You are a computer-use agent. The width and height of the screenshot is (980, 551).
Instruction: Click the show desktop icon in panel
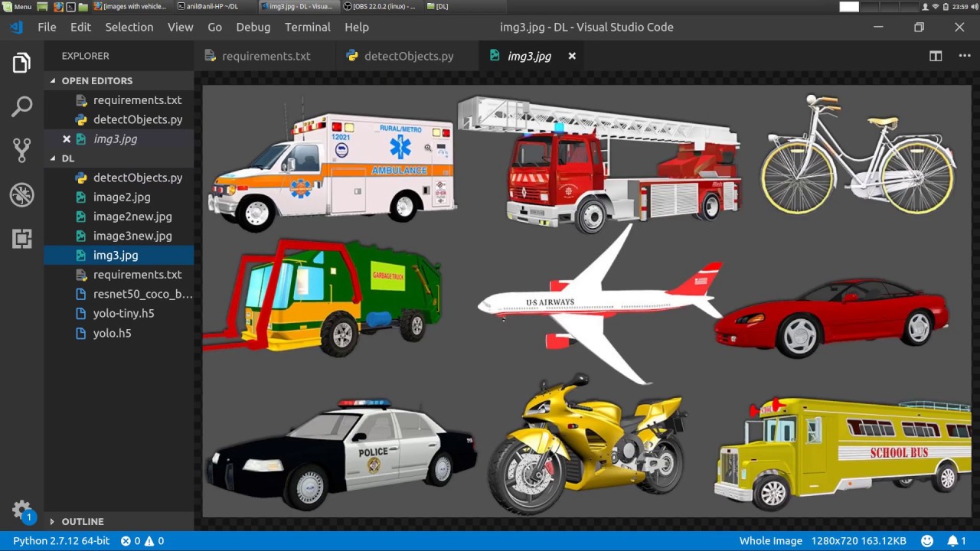[x=42, y=6]
